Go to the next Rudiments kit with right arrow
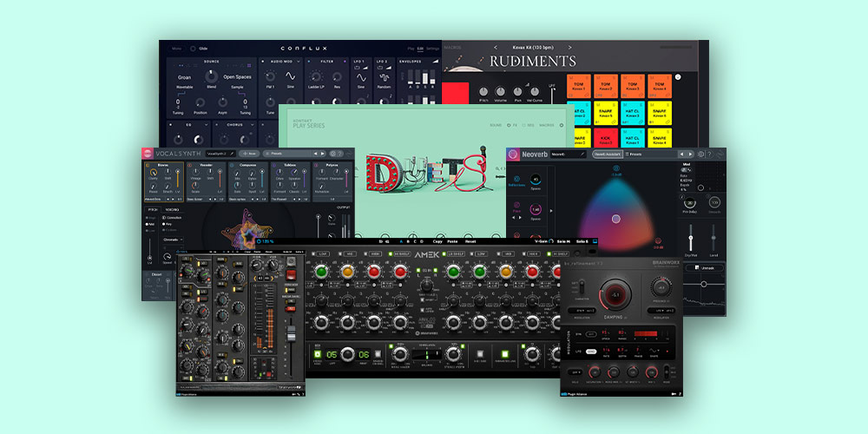The image size is (868, 434). 569,48
